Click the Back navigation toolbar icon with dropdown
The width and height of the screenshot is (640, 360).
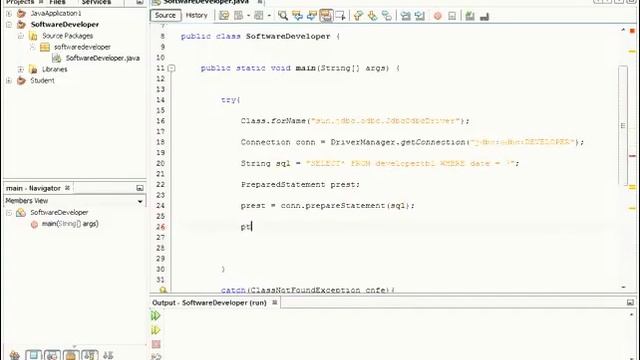[x=242, y=16]
